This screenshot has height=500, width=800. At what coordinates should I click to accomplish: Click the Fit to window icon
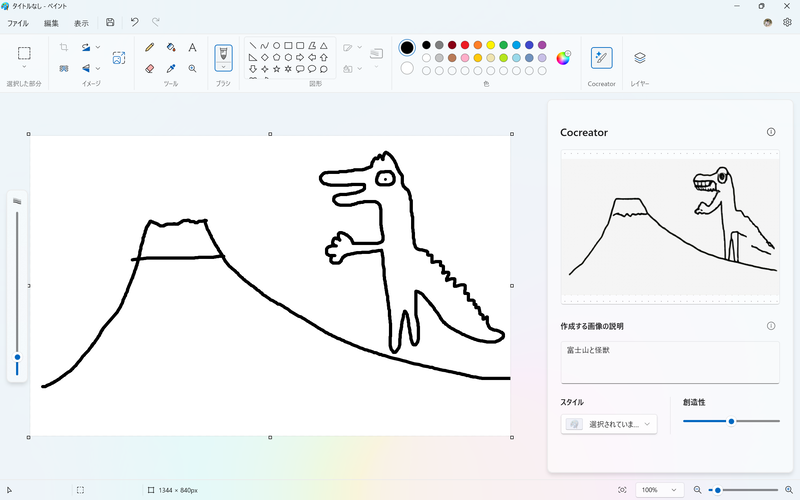622,490
